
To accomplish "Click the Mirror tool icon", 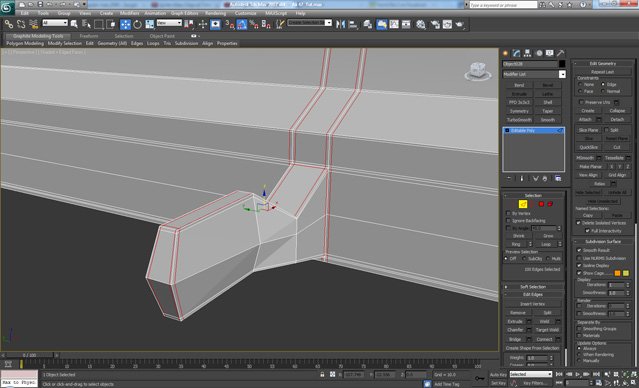I will [x=340, y=24].
